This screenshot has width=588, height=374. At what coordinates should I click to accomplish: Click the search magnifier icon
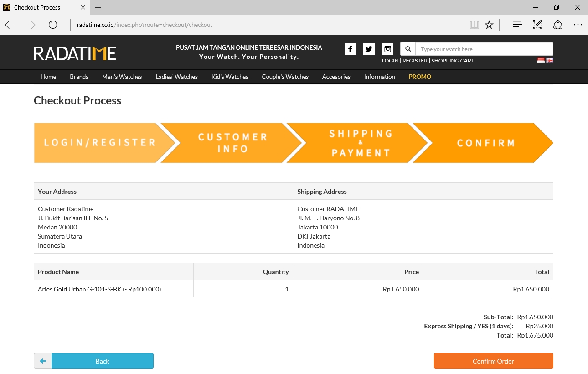tap(408, 49)
